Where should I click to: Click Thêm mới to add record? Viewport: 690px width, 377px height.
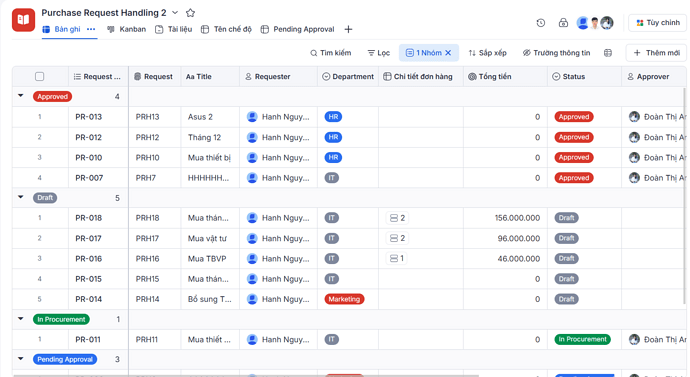[656, 53]
